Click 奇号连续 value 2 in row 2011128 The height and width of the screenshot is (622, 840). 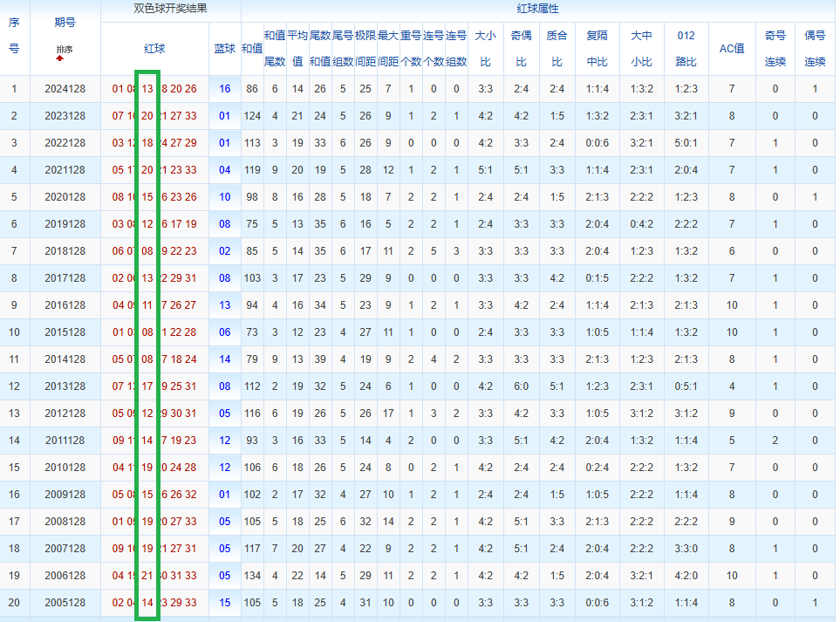click(x=775, y=441)
